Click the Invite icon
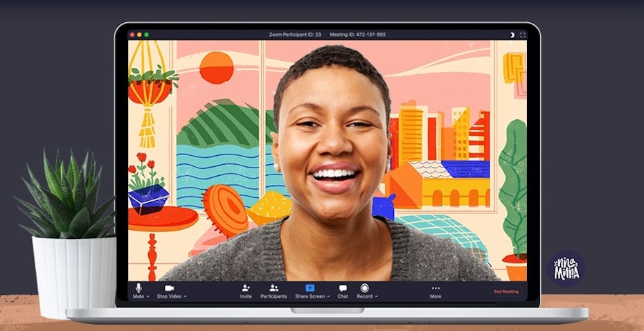This screenshot has height=331, width=644. (246, 288)
